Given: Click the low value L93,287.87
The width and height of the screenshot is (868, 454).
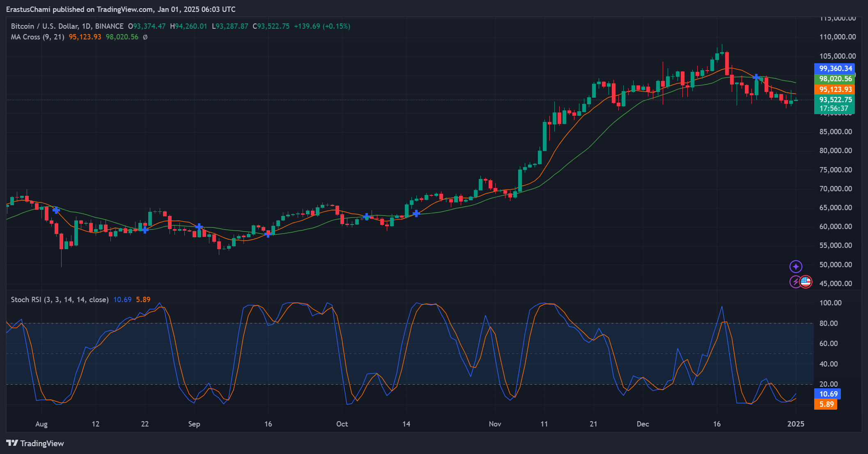Looking at the screenshot, I should point(230,26).
